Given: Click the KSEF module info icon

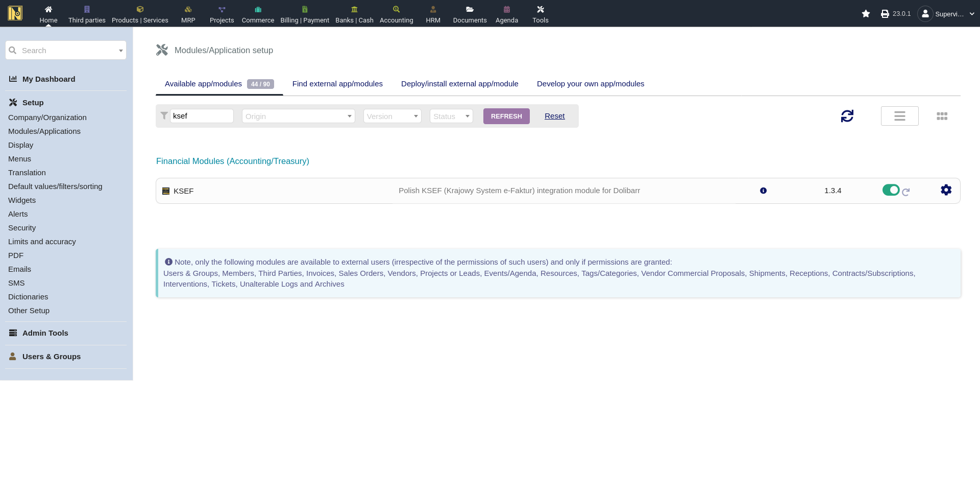Looking at the screenshot, I should tap(763, 191).
